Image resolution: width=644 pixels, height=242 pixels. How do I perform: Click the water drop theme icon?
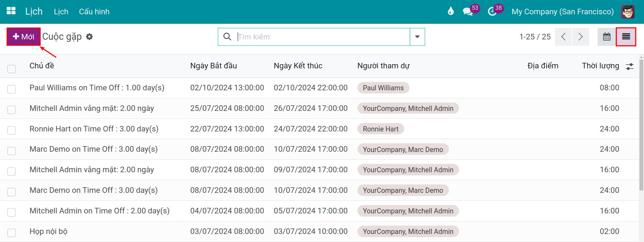[451, 11]
